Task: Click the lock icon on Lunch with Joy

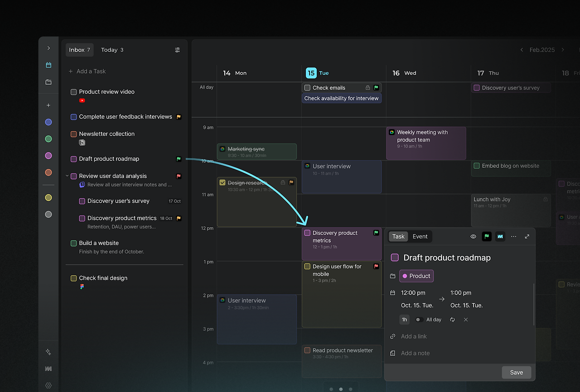Action: [546, 199]
